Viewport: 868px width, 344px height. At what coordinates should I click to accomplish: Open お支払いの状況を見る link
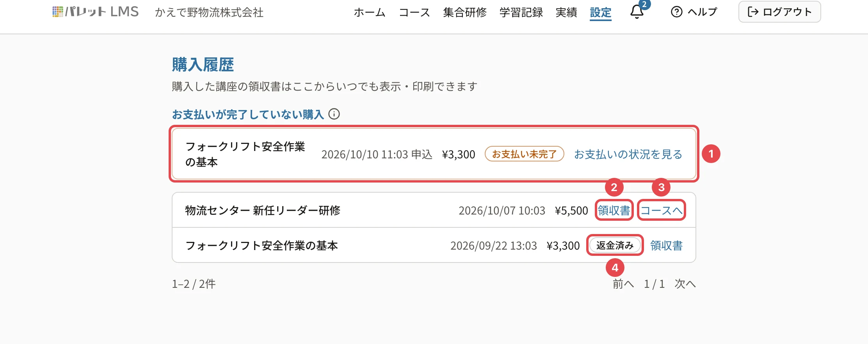(x=628, y=154)
